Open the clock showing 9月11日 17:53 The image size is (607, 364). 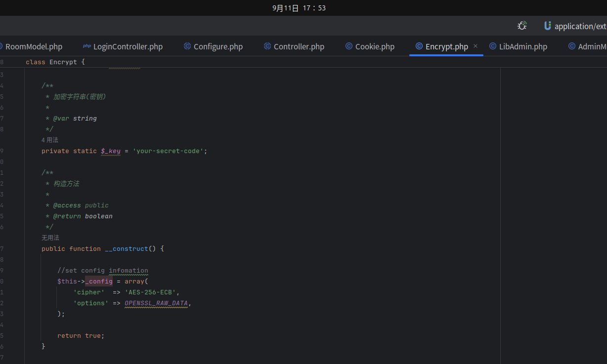pyautogui.click(x=299, y=8)
